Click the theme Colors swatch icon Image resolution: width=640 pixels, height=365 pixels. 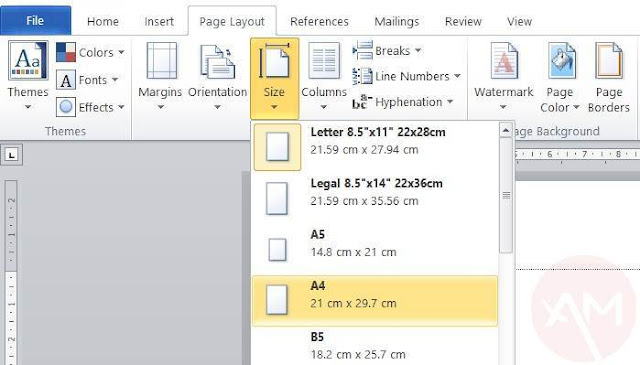pos(66,52)
